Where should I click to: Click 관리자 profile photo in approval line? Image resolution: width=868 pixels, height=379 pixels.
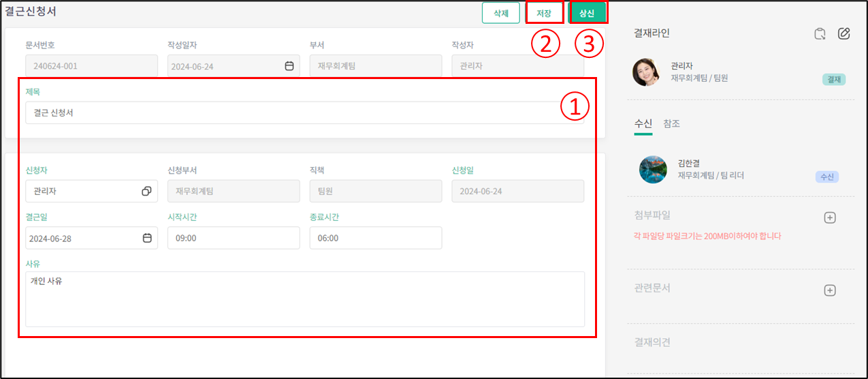click(x=646, y=72)
